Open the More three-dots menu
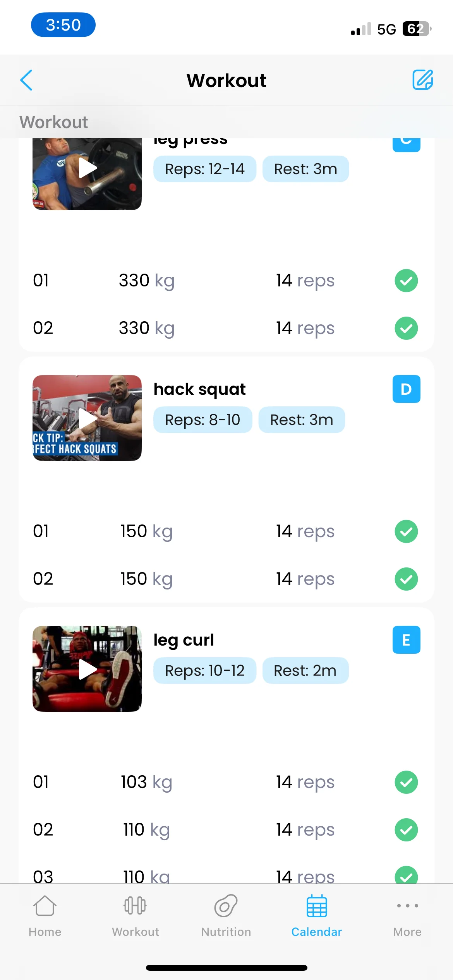Viewport: 453px width, 980px height. [407, 906]
